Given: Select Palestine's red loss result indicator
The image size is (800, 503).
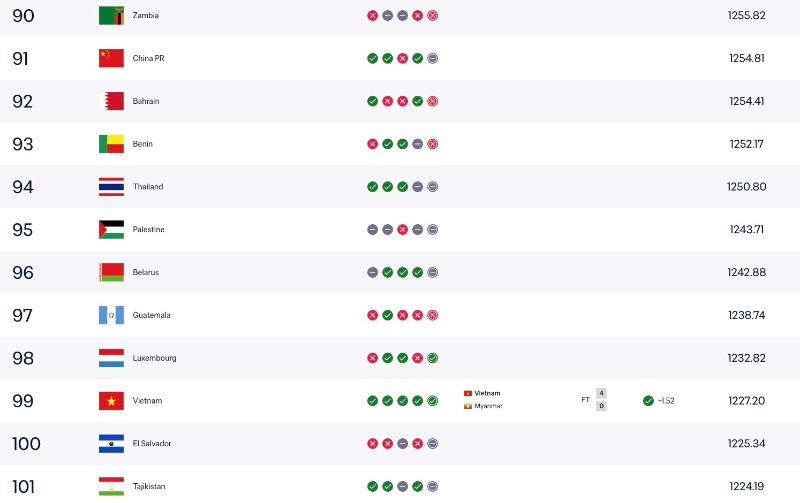Looking at the screenshot, I should tap(403, 230).
